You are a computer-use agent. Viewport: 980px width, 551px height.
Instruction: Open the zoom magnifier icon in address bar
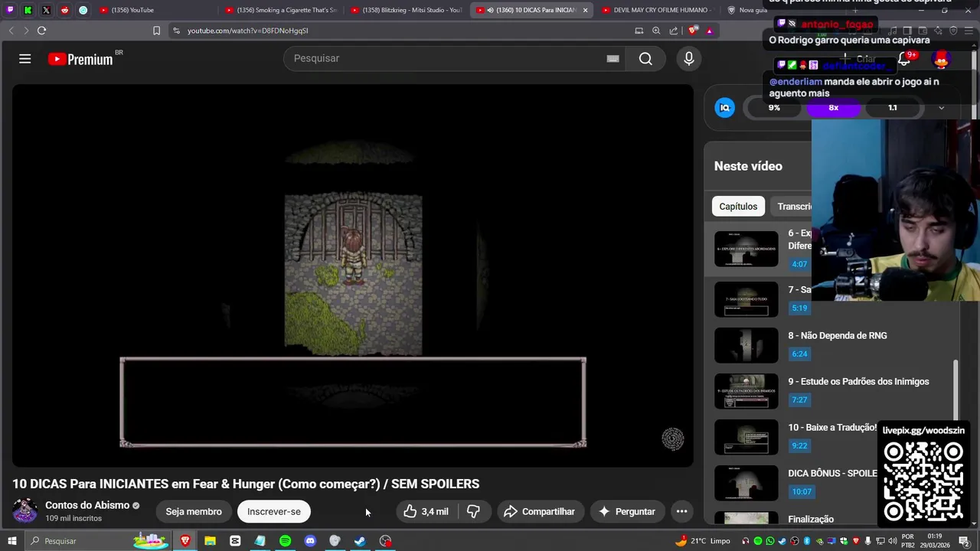(656, 31)
